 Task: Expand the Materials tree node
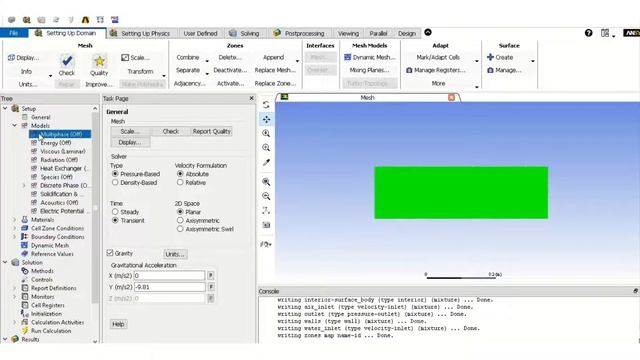tap(15, 220)
